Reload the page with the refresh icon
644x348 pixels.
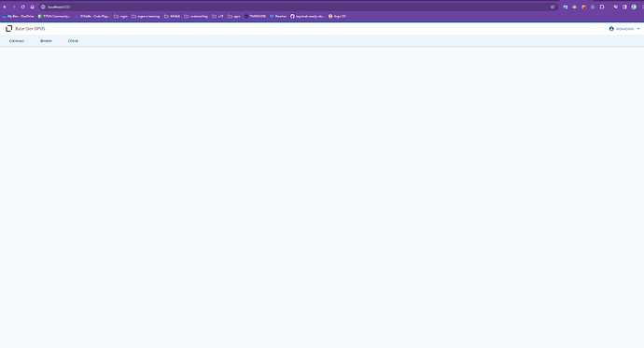coord(23,7)
